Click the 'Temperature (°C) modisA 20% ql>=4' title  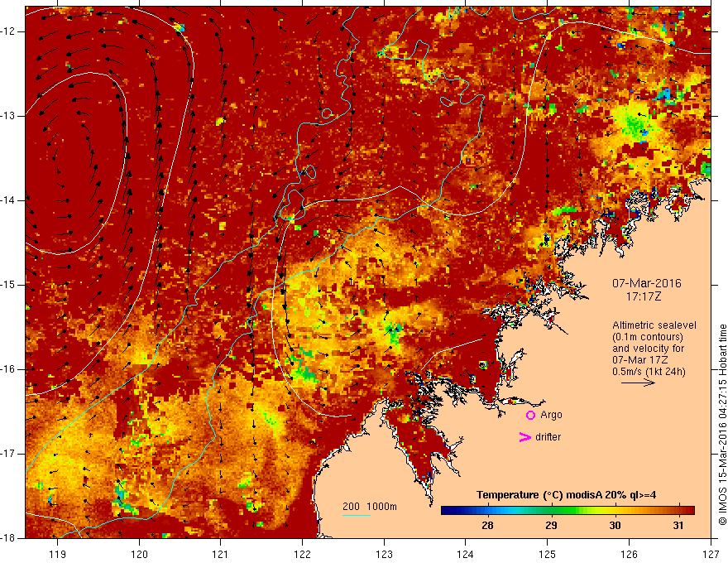point(566,495)
